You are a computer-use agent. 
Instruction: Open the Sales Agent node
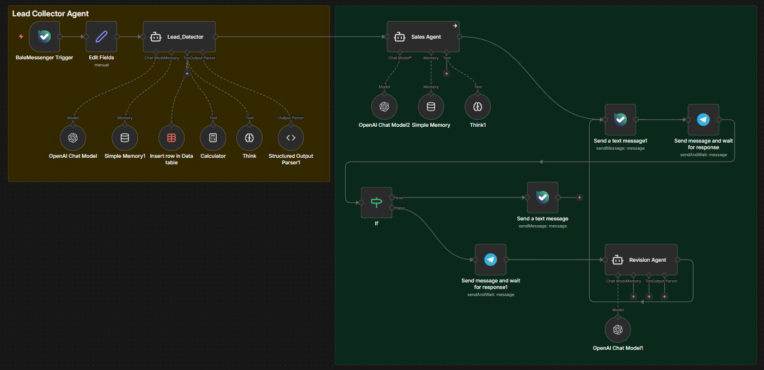pyautogui.click(x=423, y=37)
